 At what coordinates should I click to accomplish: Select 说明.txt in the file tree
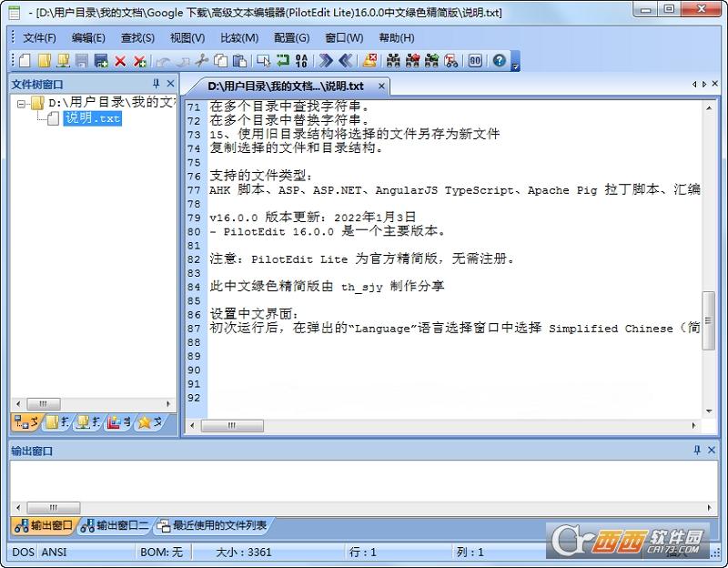click(93, 118)
